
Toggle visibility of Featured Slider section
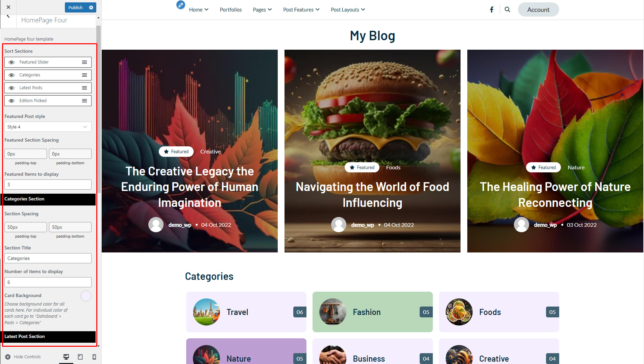pos(11,62)
